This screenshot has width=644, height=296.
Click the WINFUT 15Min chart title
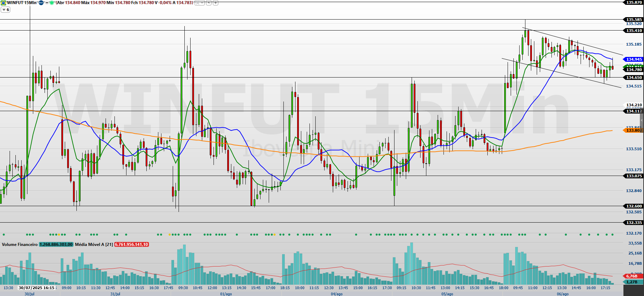(x=22, y=3)
